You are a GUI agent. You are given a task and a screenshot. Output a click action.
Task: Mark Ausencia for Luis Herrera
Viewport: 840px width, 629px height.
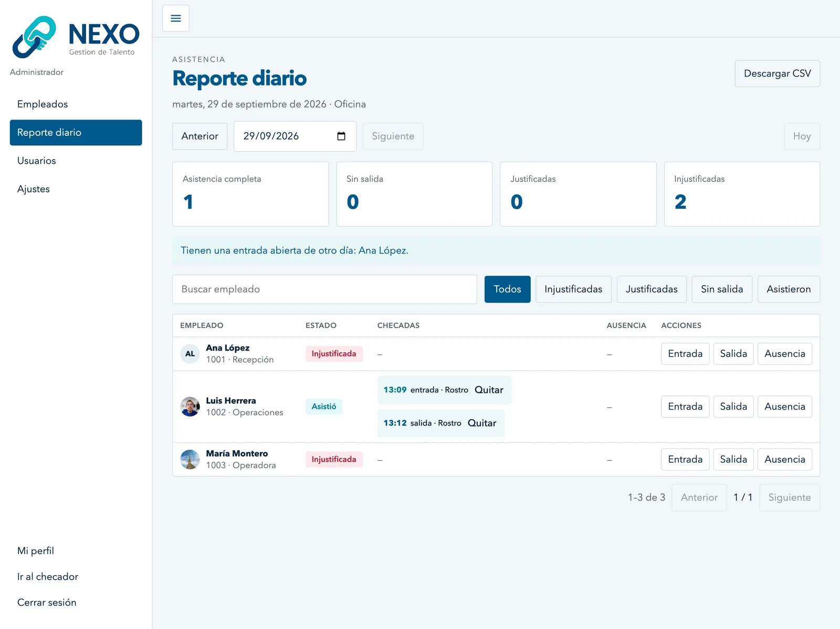785,407
